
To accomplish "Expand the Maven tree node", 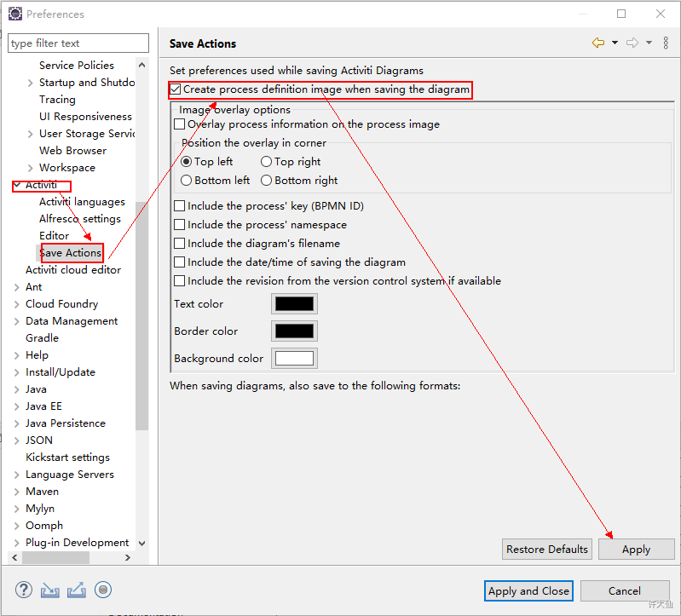I will 16,492.
